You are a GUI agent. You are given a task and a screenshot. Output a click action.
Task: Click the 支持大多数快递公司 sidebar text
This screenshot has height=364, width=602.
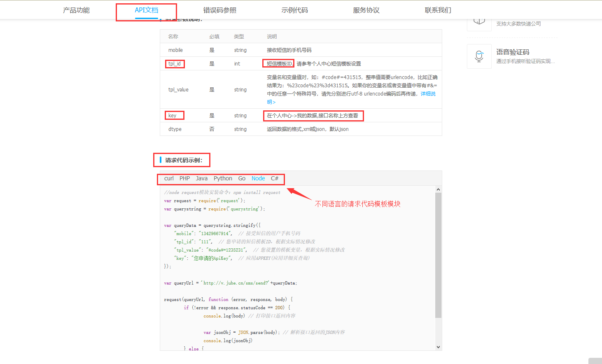click(x=518, y=23)
